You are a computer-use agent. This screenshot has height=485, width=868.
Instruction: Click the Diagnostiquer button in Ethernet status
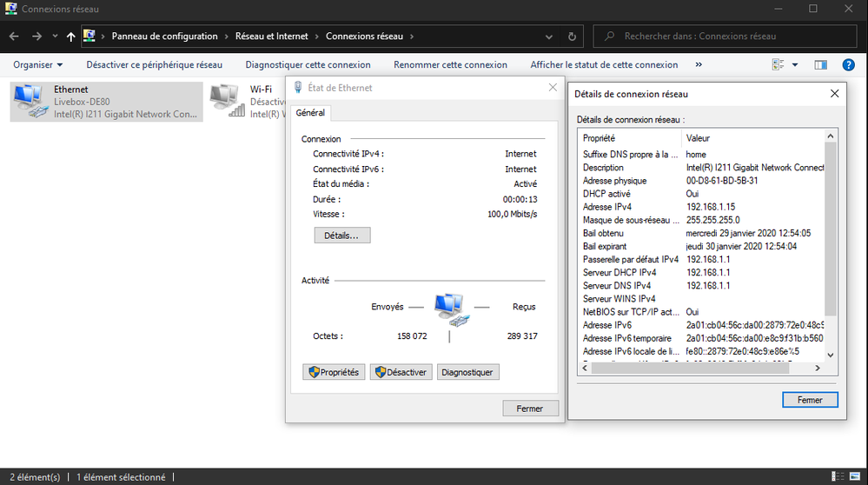467,372
